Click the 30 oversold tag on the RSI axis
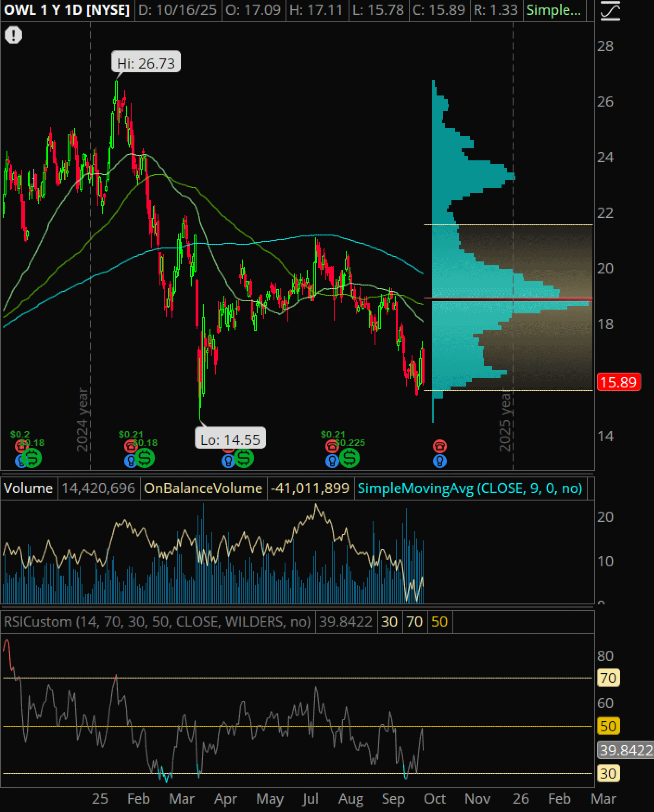The width and height of the screenshot is (654, 812). click(608, 774)
